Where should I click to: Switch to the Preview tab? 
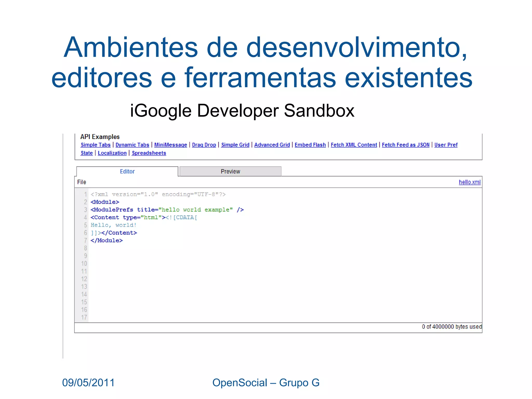(230, 171)
